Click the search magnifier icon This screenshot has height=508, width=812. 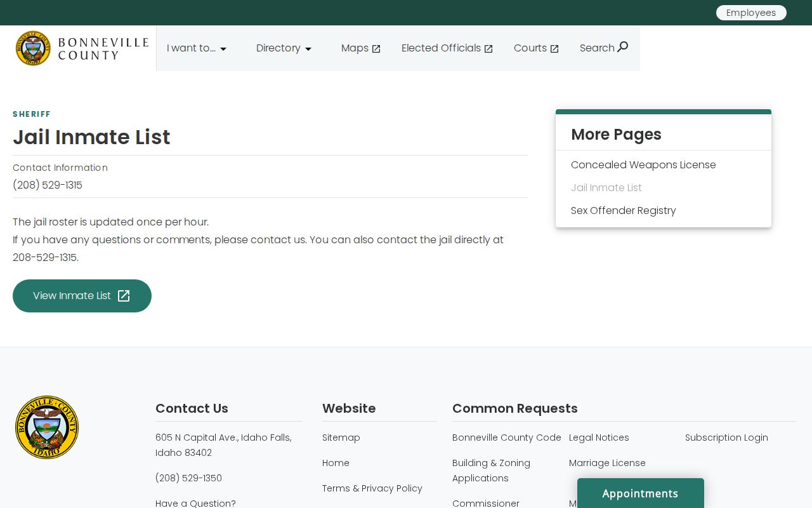[x=623, y=46]
